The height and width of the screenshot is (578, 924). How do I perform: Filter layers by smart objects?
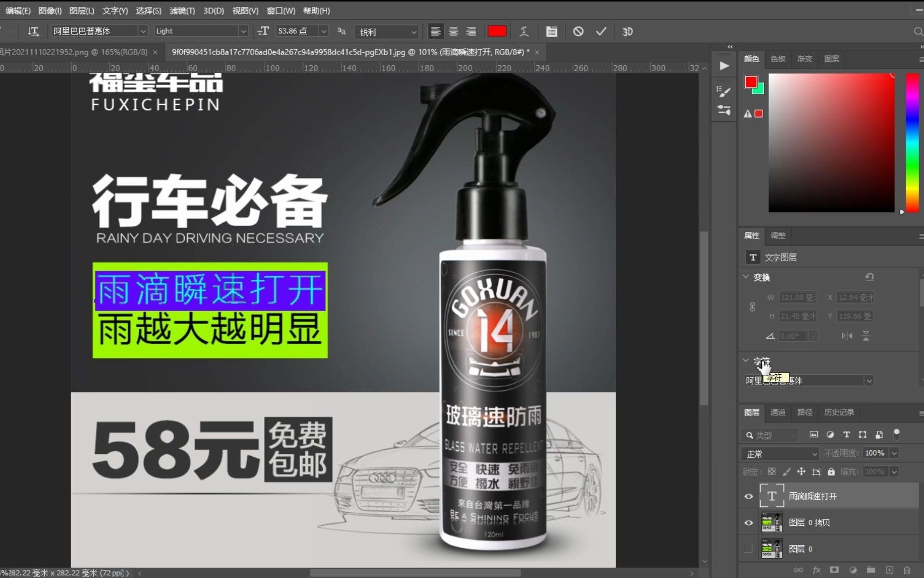point(879,435)
